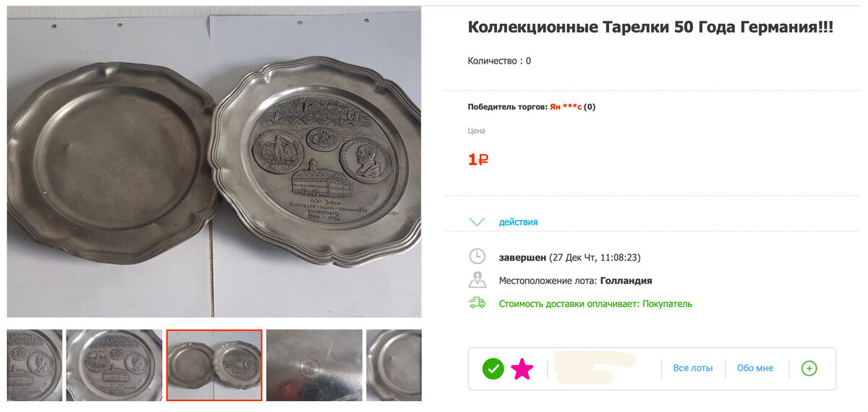Screen dimensions: 868x412
Task: Click the pink star seller icon
Action: [522, 369]
